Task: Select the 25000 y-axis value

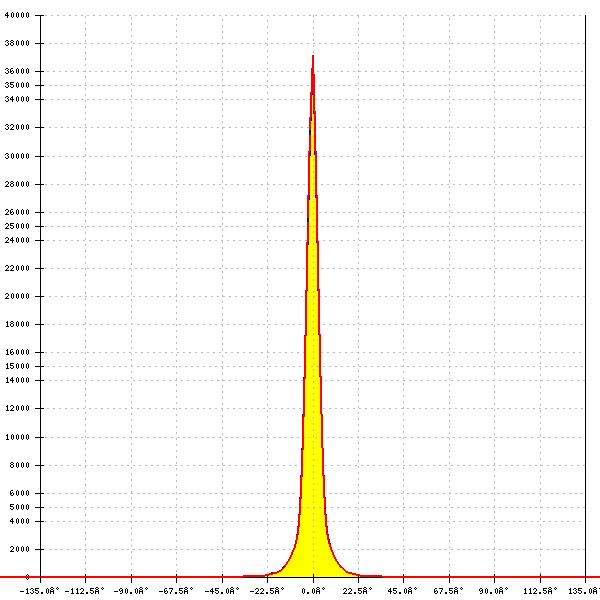Action: click(17, 226)
